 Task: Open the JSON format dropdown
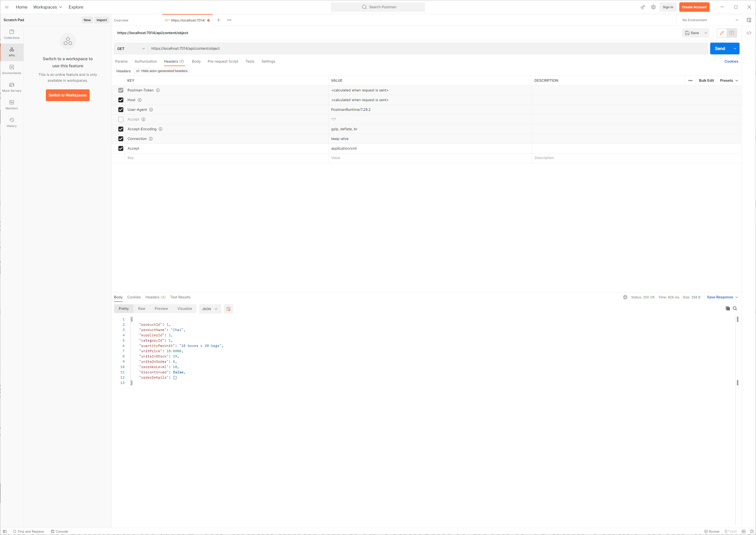(210, 309)
